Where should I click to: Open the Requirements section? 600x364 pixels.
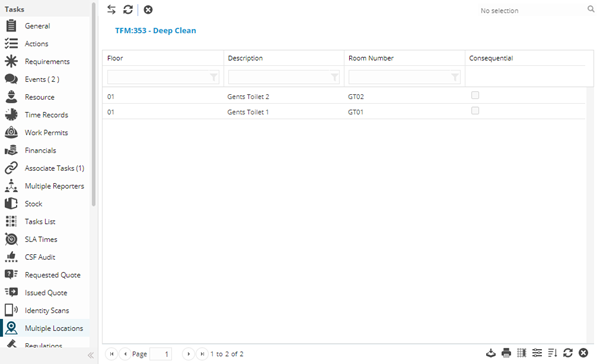click(x=47, y=62)
